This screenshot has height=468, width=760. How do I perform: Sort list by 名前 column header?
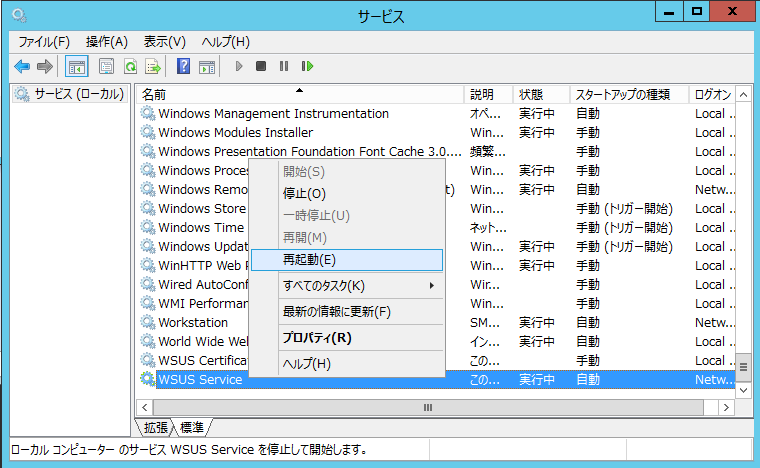300,94
